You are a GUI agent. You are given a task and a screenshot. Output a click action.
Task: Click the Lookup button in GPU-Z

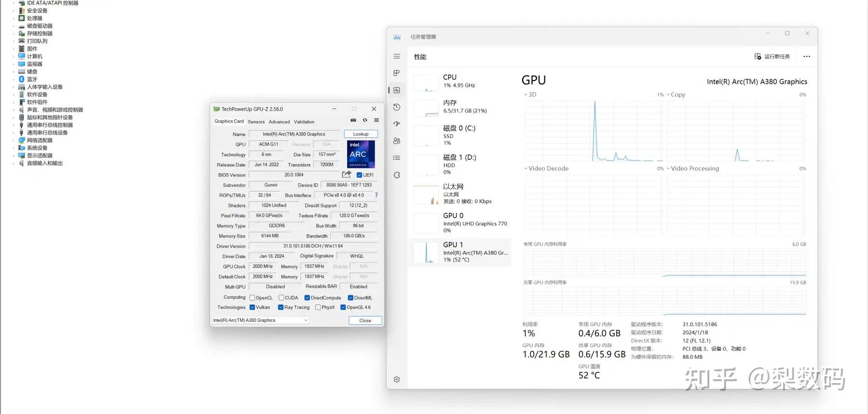[x=361, y=134]
